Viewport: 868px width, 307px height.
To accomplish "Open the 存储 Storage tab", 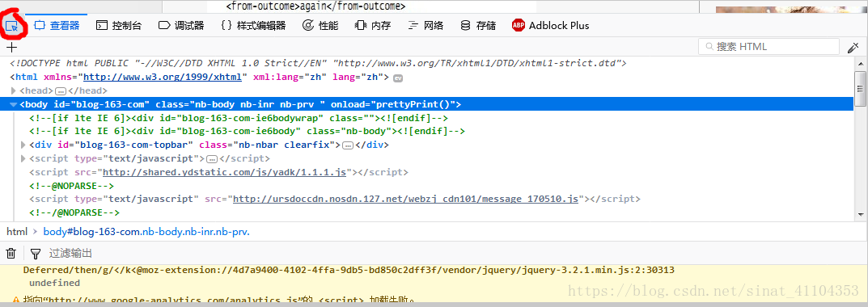I will pos(478,25).
